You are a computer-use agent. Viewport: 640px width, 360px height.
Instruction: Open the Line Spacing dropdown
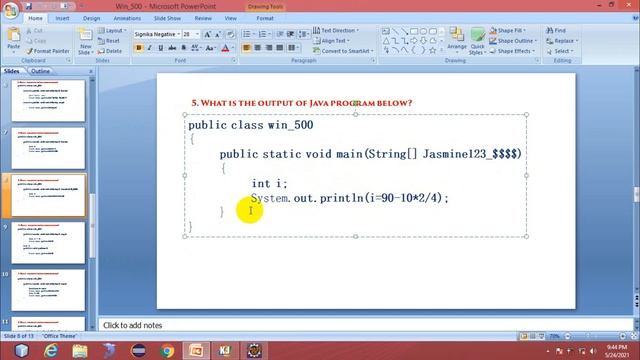tap(304, 34)
